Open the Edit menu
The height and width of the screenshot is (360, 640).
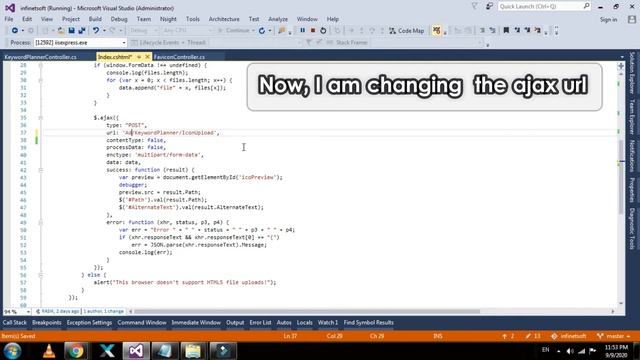[x=27, y=19]
